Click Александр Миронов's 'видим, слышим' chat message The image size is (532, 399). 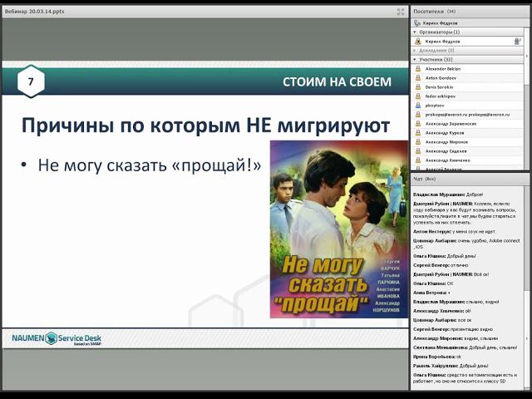coord(456,338)
